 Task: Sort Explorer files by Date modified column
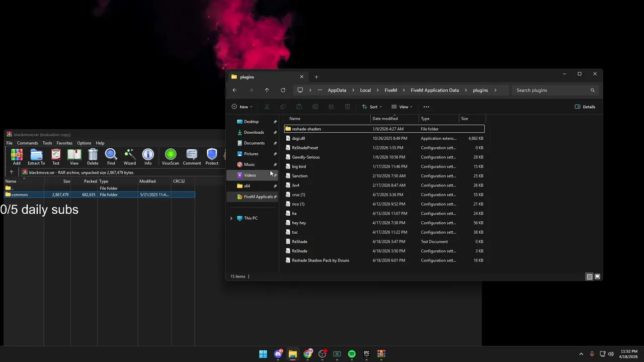tap(394, 119)
